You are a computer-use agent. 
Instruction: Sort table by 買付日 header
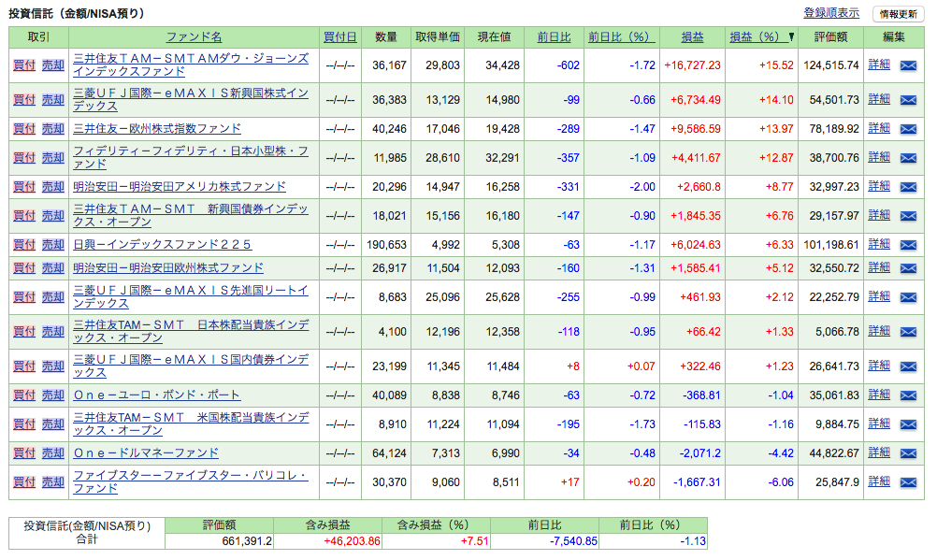(x=340, y=37)
